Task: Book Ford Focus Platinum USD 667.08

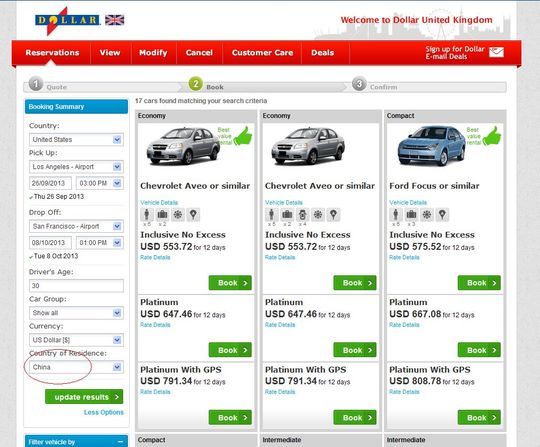Action: [479, 350]
